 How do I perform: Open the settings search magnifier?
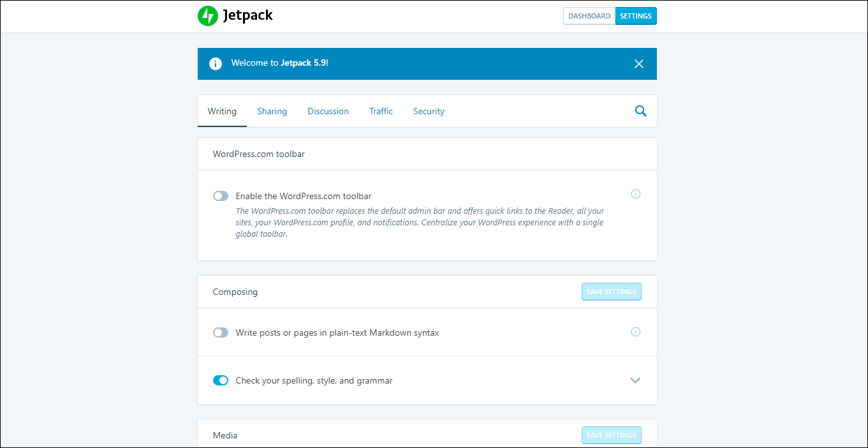point(640,111)
